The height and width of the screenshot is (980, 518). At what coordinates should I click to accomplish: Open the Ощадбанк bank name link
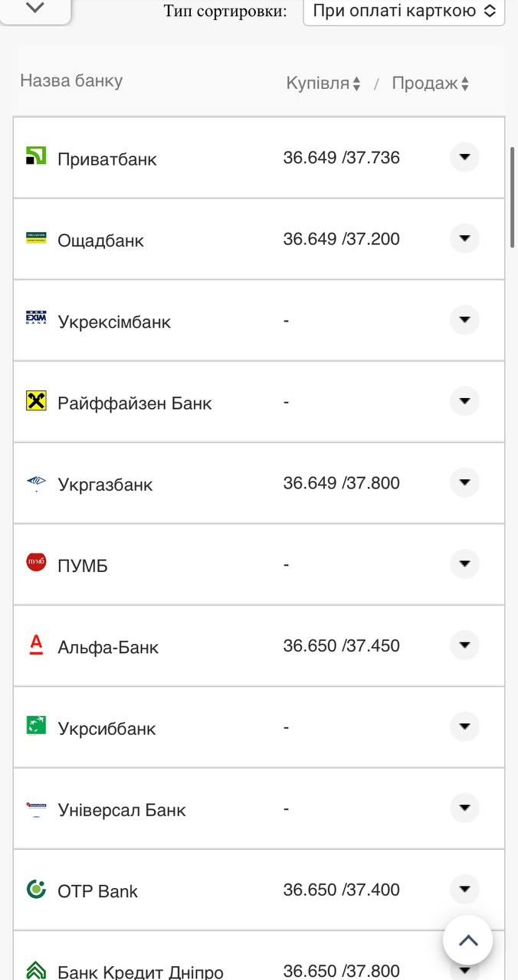(x=100, y=240)
